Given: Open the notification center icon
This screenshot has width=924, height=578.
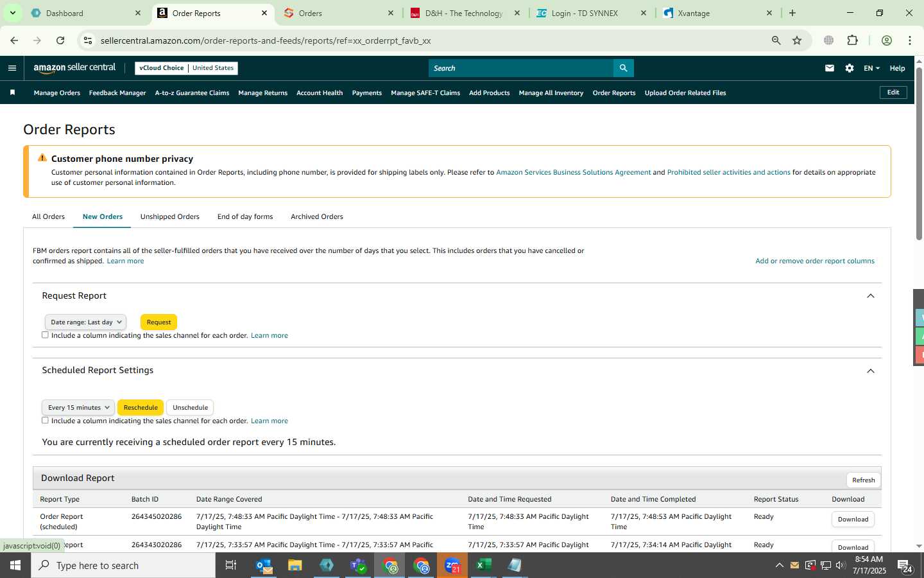Looking at the screenshot, I should click(905, 566).
